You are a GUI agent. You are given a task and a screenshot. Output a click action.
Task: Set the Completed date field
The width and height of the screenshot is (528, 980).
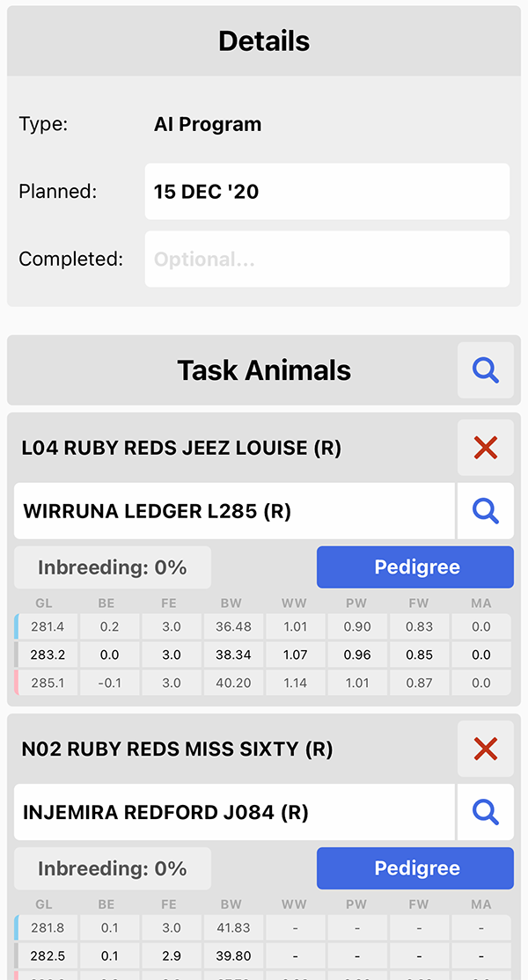(x=327, y=260)
